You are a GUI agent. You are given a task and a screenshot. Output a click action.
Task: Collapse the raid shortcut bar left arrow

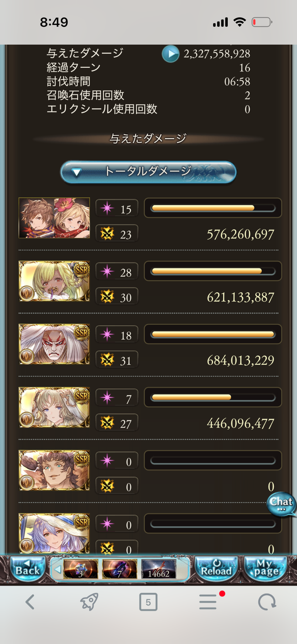coord(57,569)
